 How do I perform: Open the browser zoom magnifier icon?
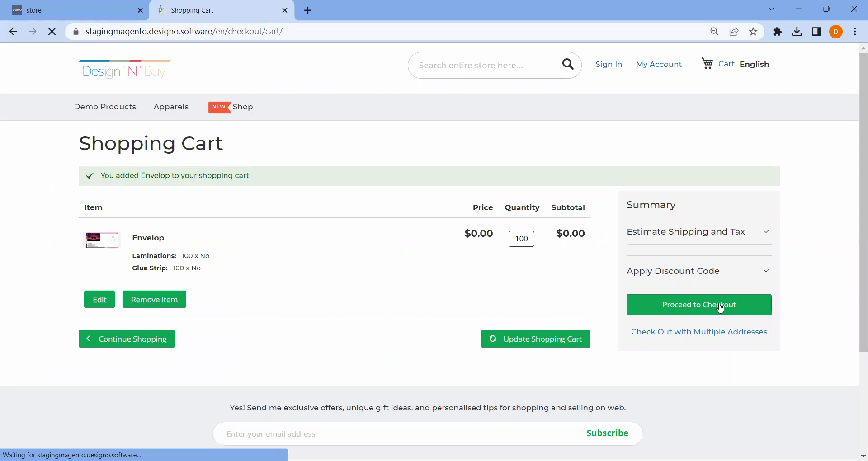[x=714, y=32]
